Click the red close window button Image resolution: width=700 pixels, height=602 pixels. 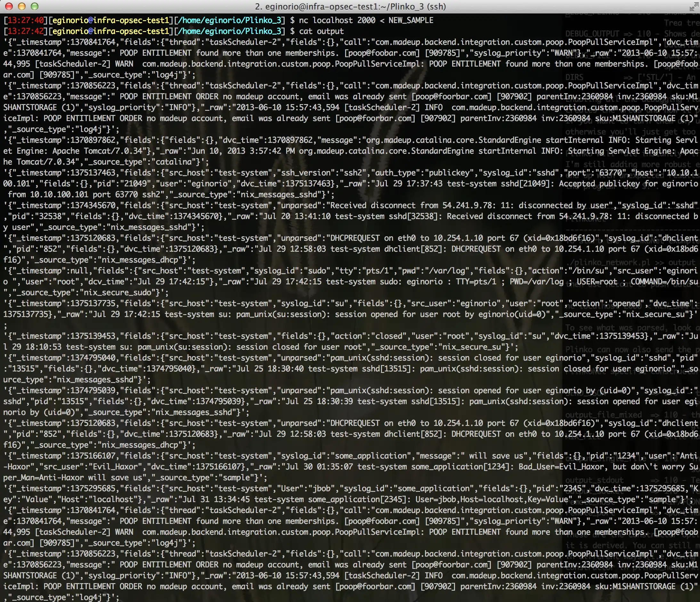pos(9,6)
